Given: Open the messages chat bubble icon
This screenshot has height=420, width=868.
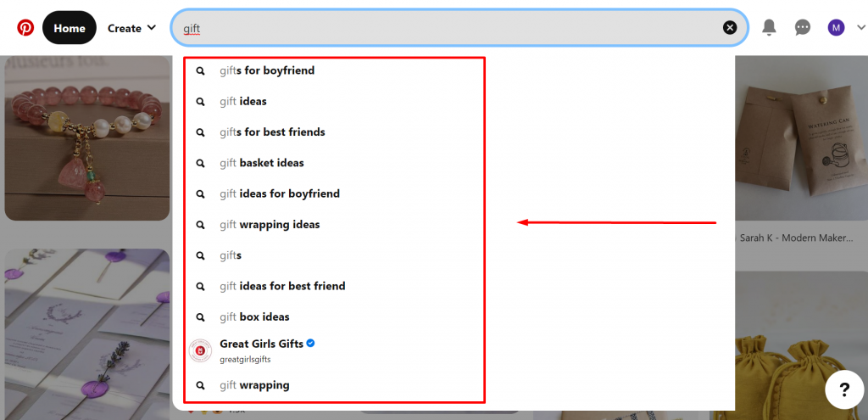Looking at the screenshot, I should (x=802, y=28).
